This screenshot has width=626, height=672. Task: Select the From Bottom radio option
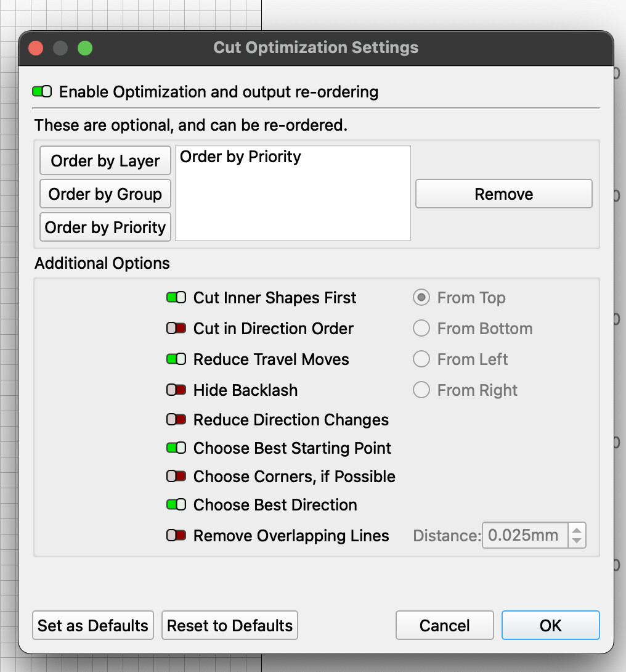pyautogui.click(x=421, y=329)
